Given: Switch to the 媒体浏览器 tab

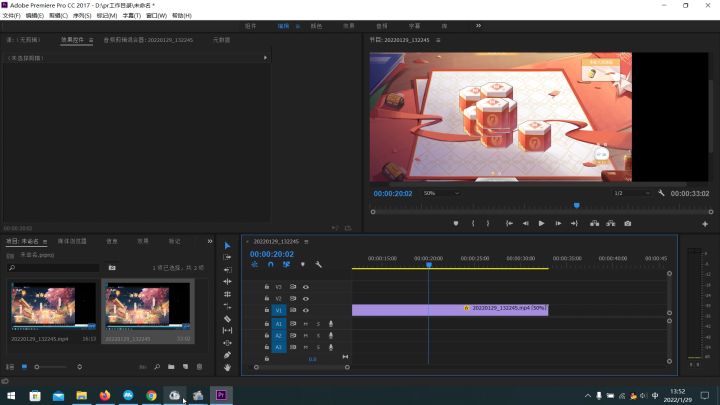Looking at the screenshot, I should [x=72, y=241].
